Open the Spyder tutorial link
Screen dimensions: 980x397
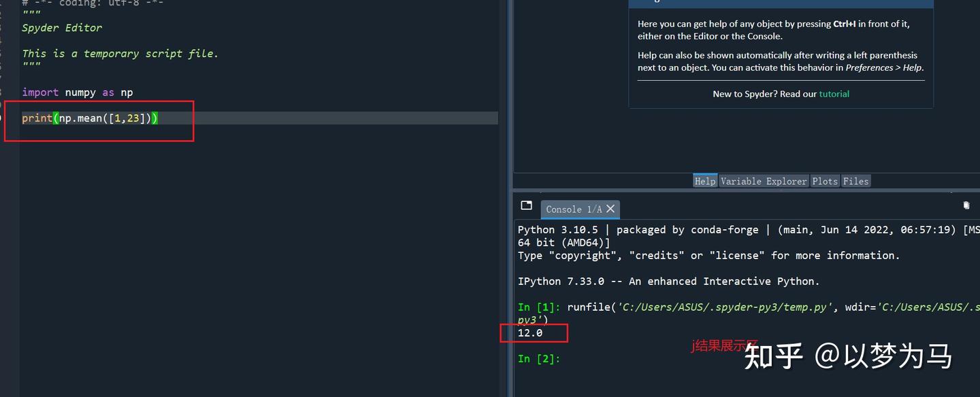point(834,94)
